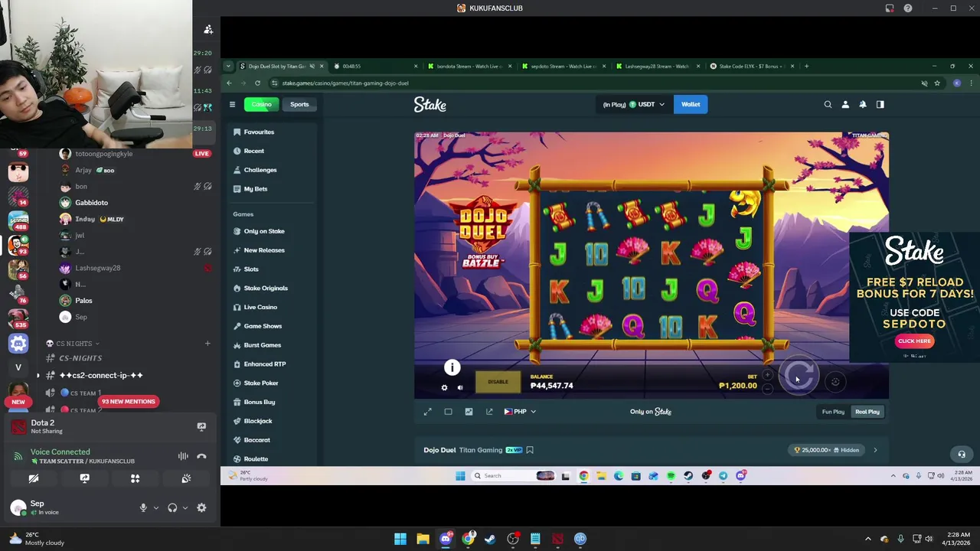Increase the bet with plus button

click(768, 375)
